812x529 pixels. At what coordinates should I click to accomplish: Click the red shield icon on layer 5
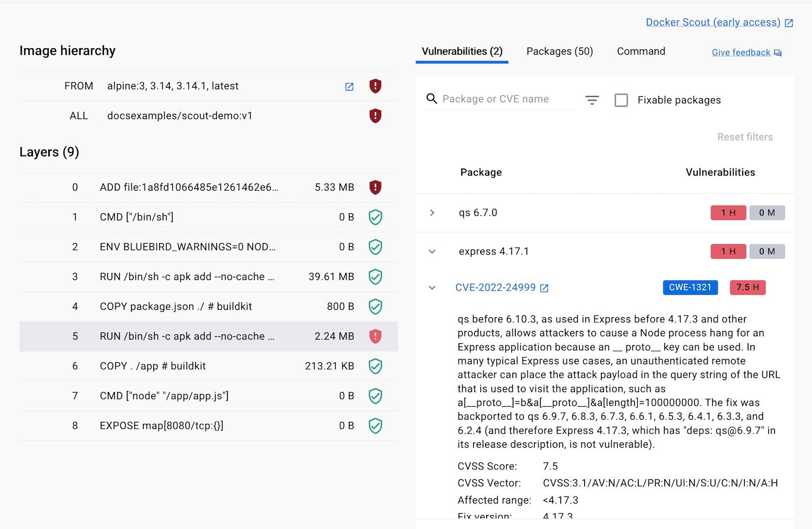pyautogui.click(x=375, y=336)
